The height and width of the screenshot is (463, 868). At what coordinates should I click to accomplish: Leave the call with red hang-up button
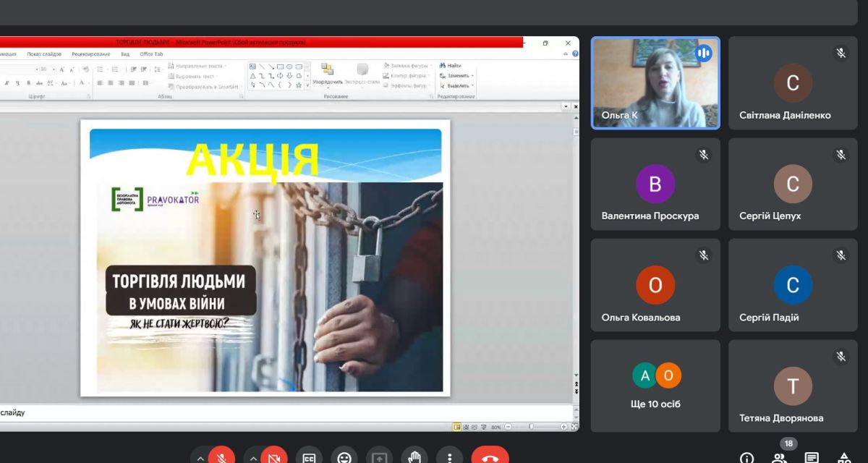pos(490,457)
